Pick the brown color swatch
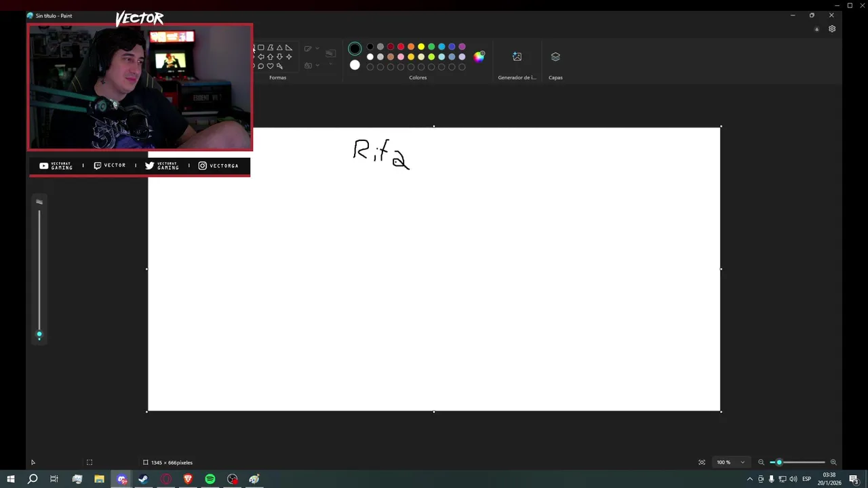This screenshot has width=868, height=488. point(391,57)
